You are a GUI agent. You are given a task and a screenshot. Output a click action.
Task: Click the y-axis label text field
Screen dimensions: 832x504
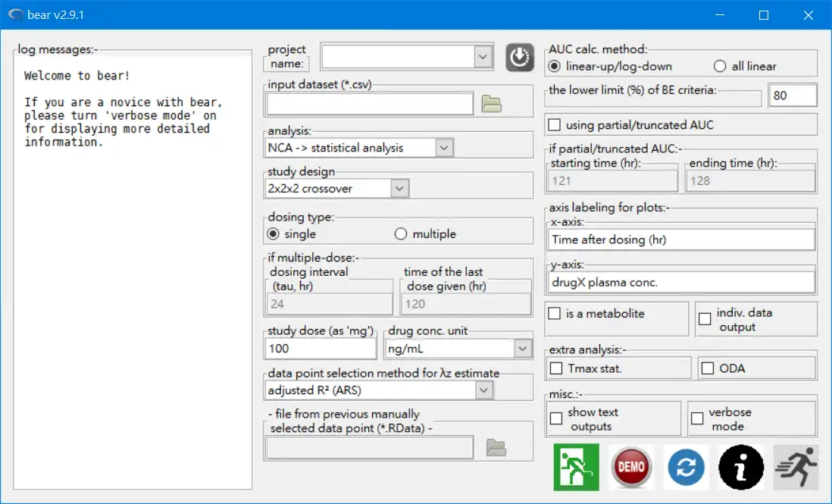[681, 282]
